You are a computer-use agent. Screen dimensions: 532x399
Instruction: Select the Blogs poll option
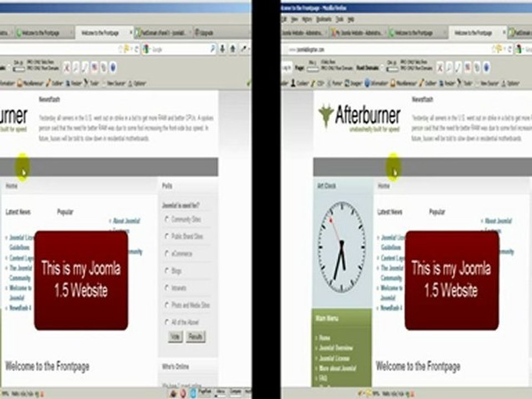click(167, 270)
